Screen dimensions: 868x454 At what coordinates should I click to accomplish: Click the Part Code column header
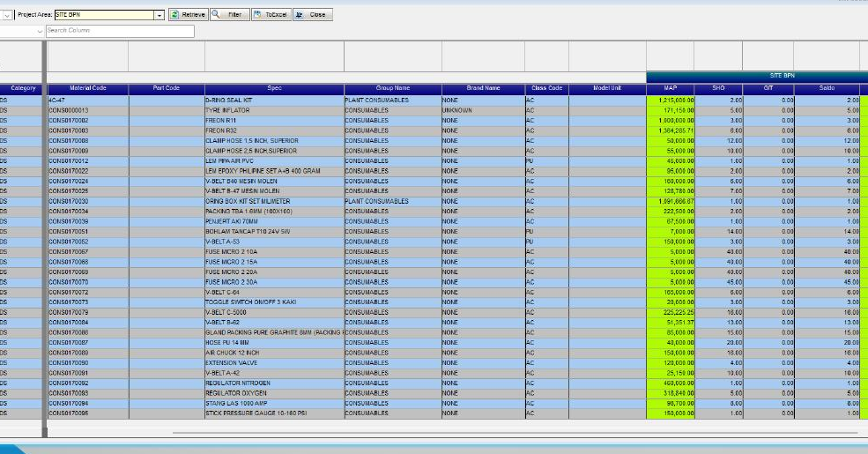coord(167,88)
